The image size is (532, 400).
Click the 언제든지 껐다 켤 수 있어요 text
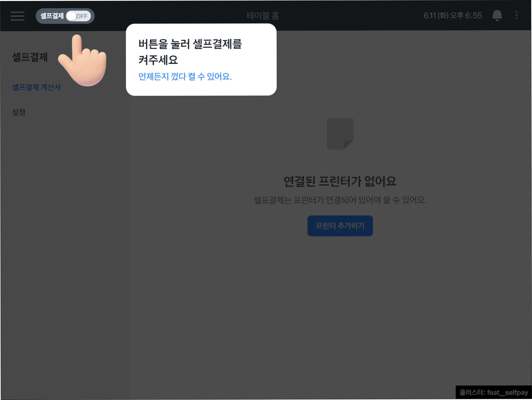pyautogui.click(x=185, y=76)
